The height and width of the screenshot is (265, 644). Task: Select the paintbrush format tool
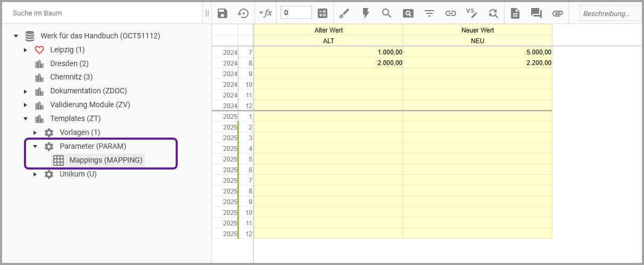344,13
